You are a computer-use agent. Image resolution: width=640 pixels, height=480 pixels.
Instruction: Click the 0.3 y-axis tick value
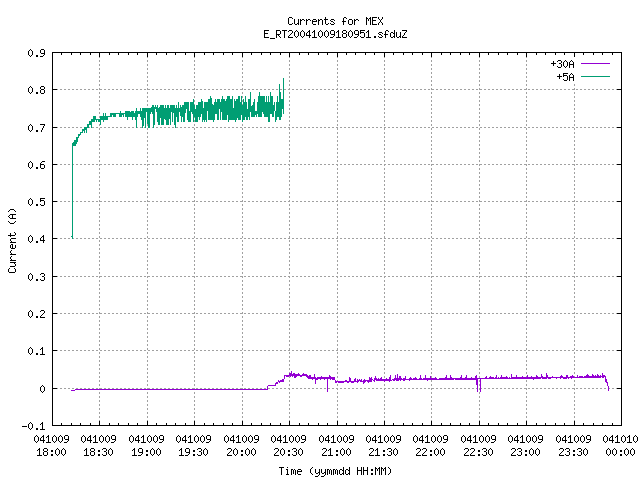[36, 277]
